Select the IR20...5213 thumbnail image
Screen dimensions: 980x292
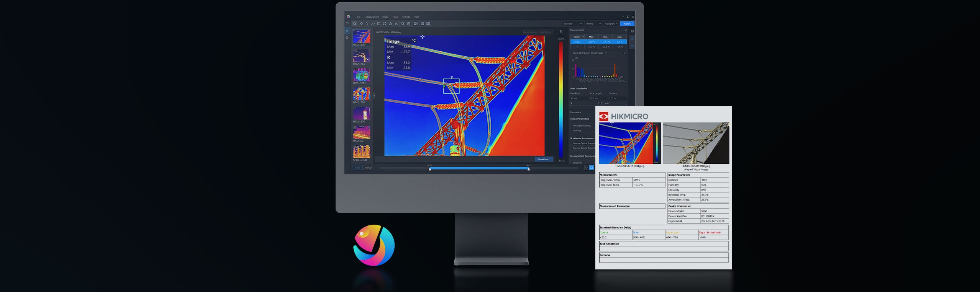361,75
